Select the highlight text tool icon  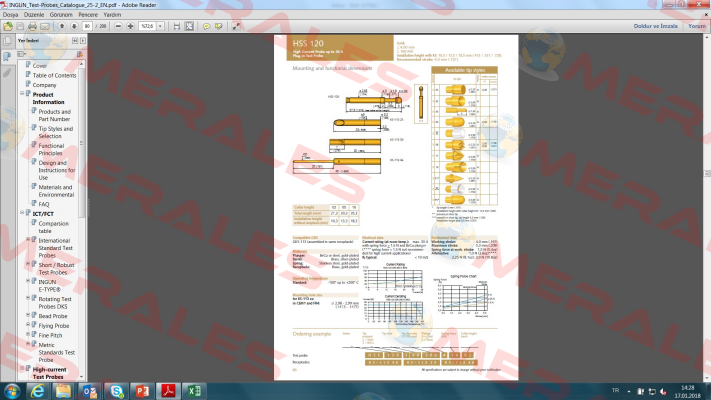219,26
